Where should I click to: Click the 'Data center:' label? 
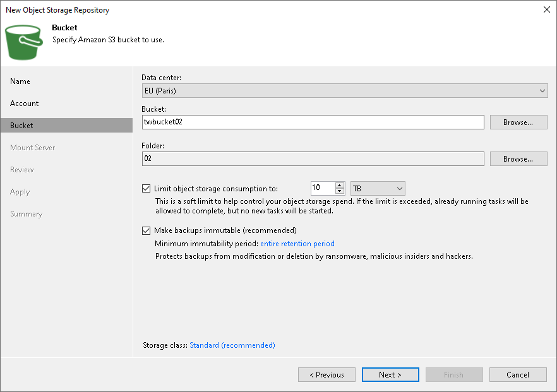coord(161,78)
